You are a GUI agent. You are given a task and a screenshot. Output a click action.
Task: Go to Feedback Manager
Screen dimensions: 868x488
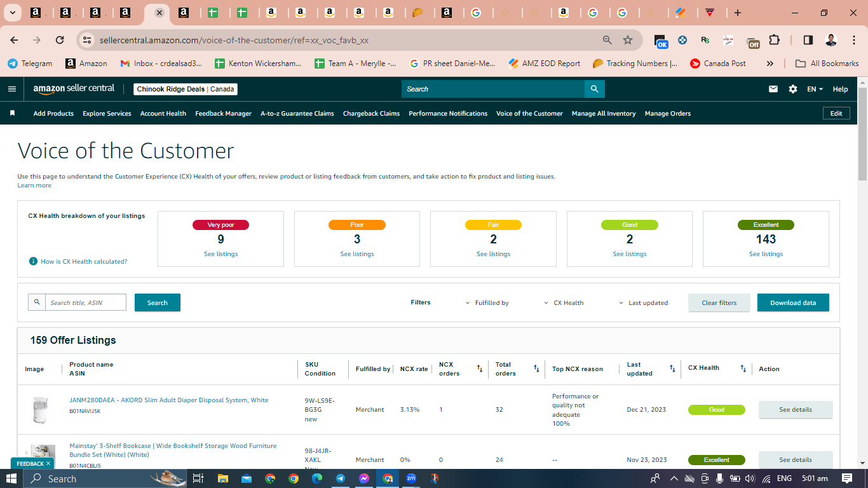224,114
